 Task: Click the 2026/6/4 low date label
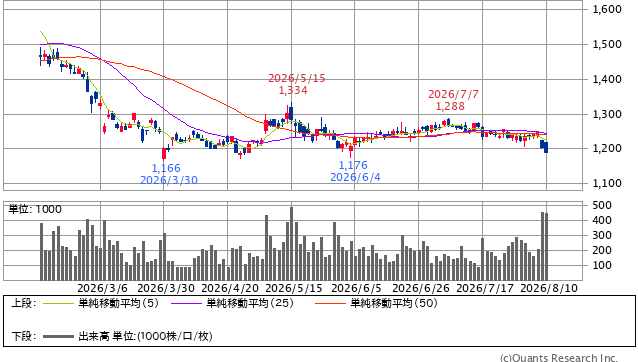point(355,177)
